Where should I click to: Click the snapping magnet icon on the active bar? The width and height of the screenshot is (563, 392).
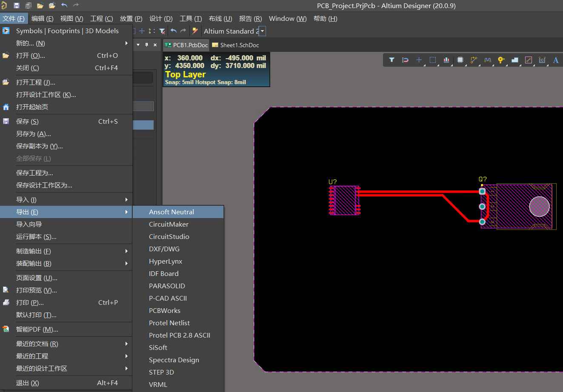[405, 60]
